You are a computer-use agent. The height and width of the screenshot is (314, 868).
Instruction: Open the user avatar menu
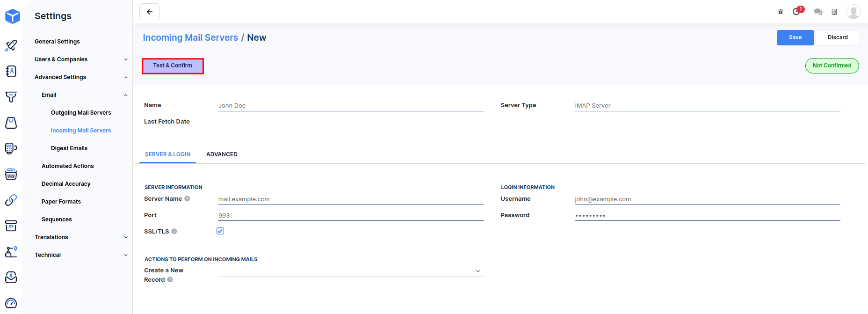click(853, 12)
